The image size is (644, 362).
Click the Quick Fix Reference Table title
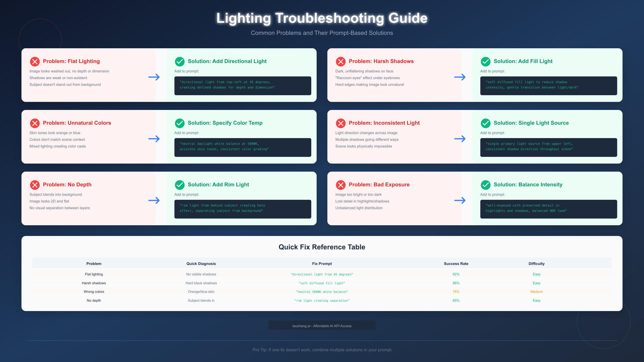(x=322, y=247)
